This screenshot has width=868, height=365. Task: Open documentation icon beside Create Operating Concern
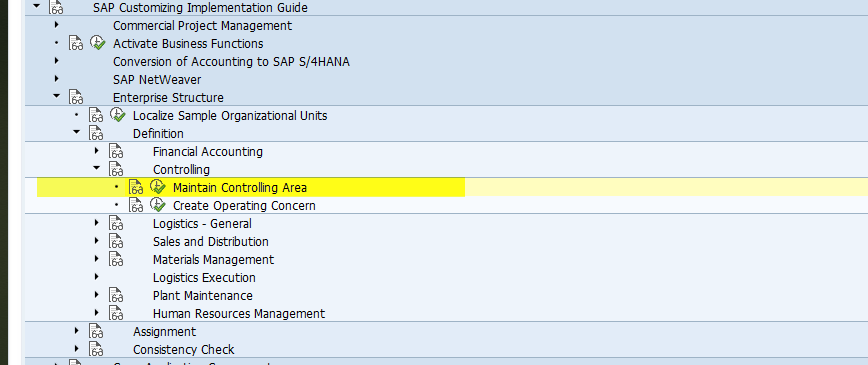pos(136,205)
